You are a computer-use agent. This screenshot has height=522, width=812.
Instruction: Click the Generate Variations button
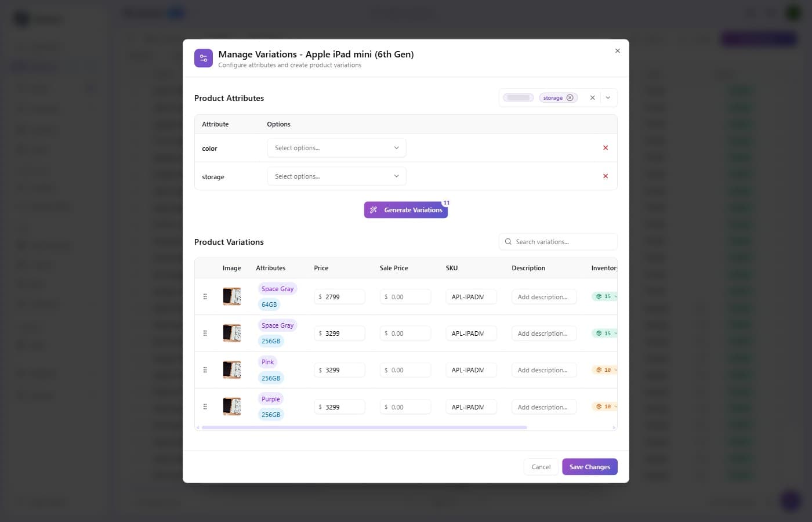(406, 210)
